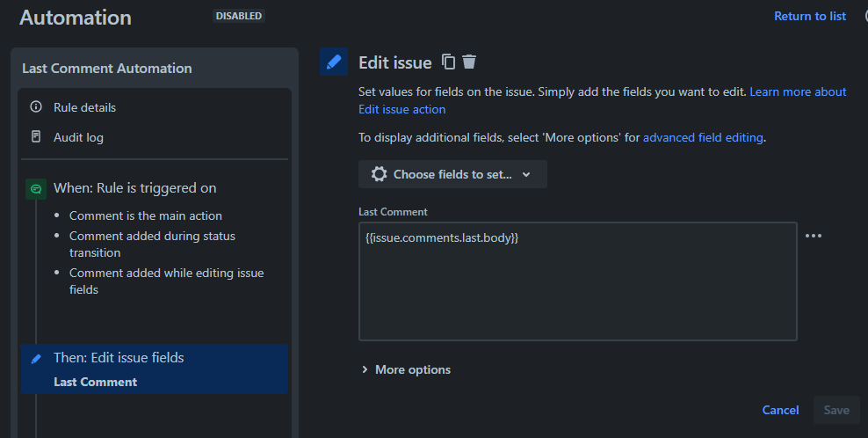
Task: Click the duplicate component copy icon
Action: point(448,62)
